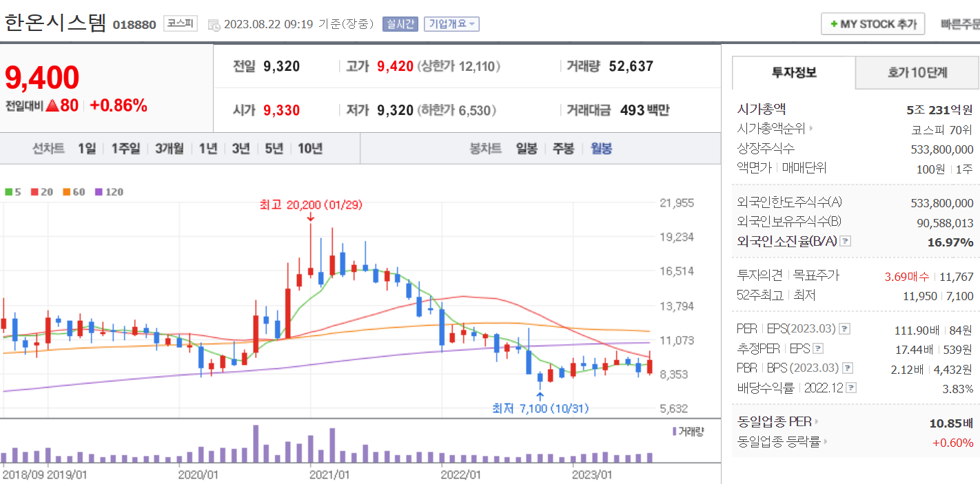This screenshot has width=980, height=484.
Task: Open help icon next to PER EPS(2023.03)
Action: [845, 328]
